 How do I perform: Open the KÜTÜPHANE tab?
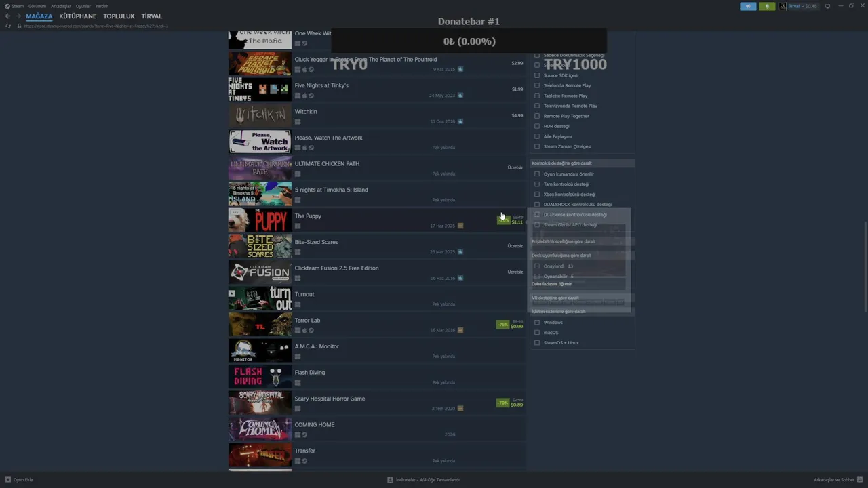pyautogui.click(x=78, y=16)
